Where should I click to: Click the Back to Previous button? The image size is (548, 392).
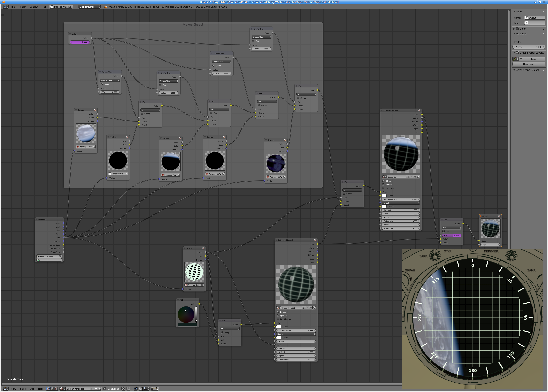61,7
